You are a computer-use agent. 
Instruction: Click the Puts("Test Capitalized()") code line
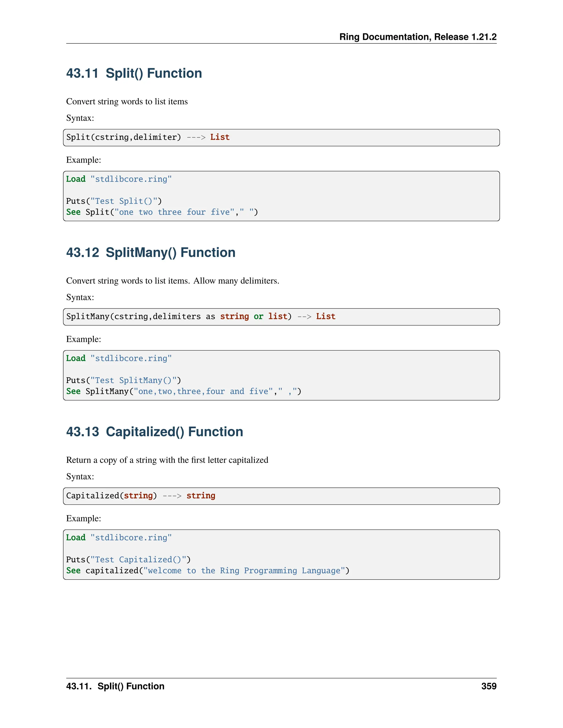128,560
